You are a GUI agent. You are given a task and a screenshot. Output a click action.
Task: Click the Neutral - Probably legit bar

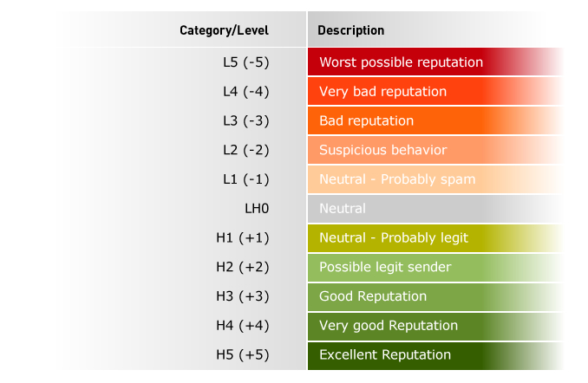pyautogui.click(x=435, y=237)
